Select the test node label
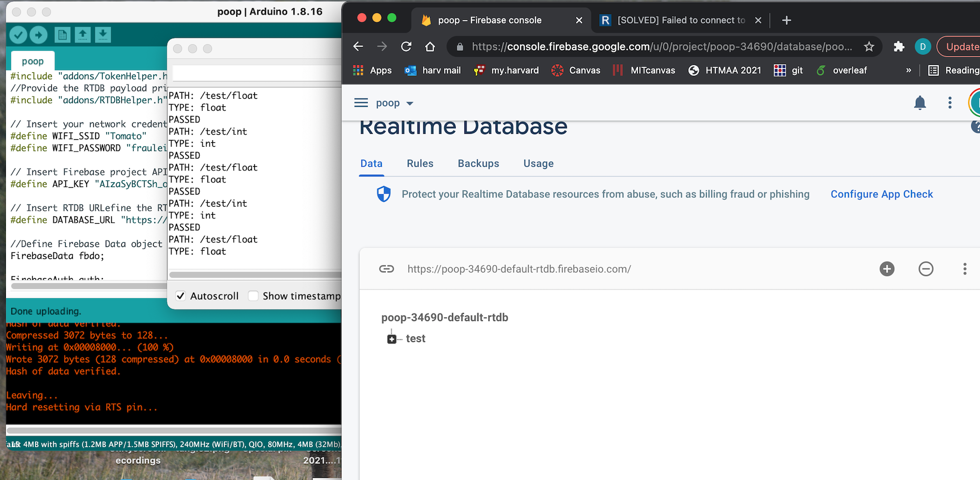 (x=415, y=339)
